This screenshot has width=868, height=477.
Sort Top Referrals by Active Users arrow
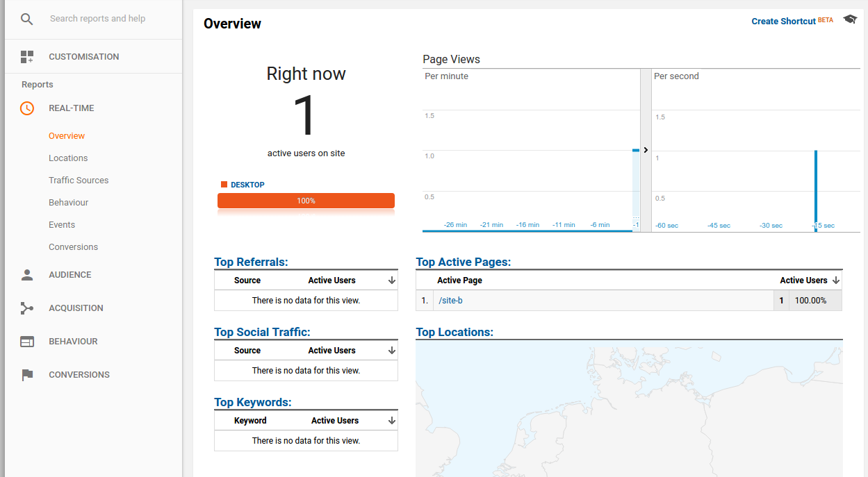tap(392, 281)
